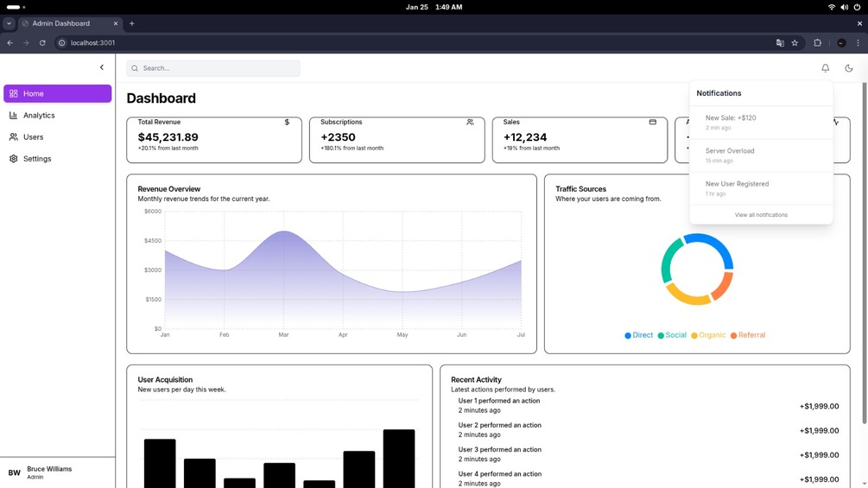Click the +12,234 sales value
The image size is (868, 488).
(525, 137)
